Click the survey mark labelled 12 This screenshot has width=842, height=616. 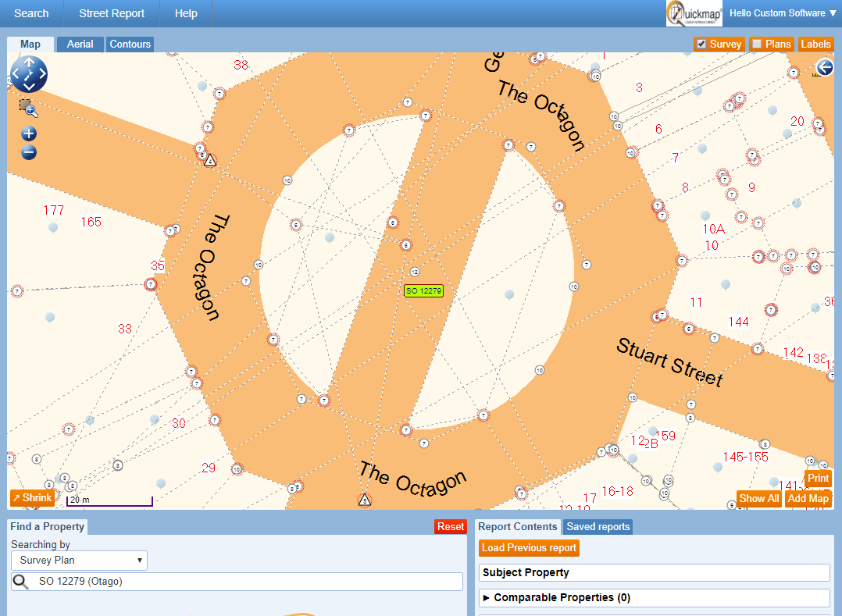coord(415,272)
